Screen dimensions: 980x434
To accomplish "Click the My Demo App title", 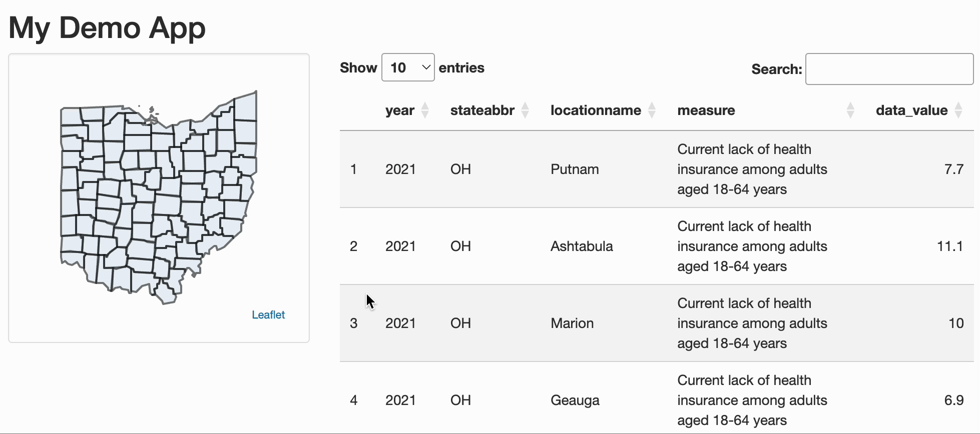I will pyautogui.click(x=107, y=27).
